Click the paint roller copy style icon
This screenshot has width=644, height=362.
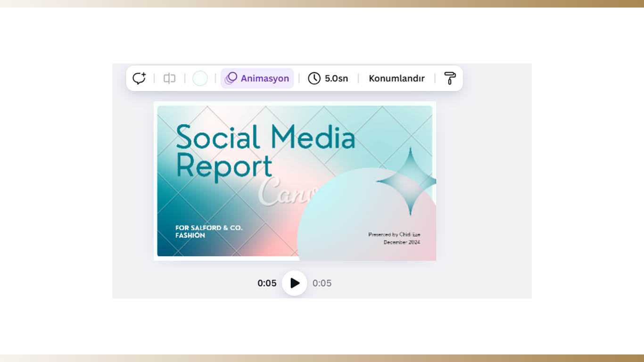(450, 78)
